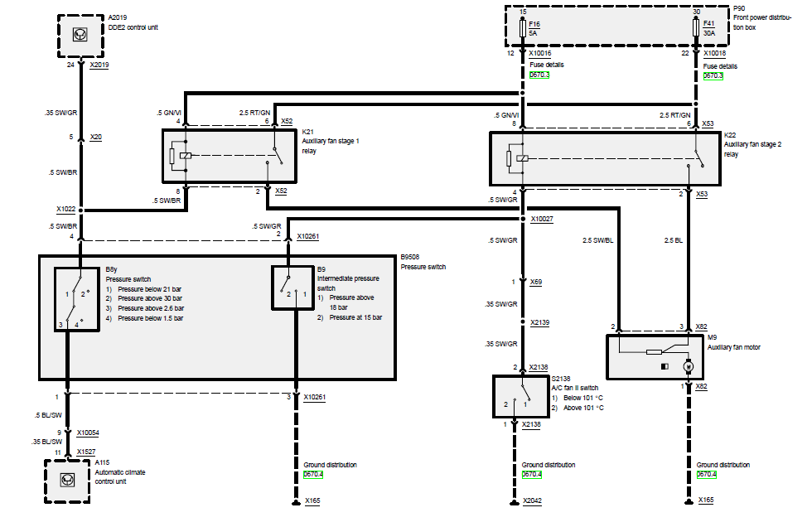Click the X165 ground label at far right
Image resolution: width=812 pixels, height=527 pixels.
706,500
